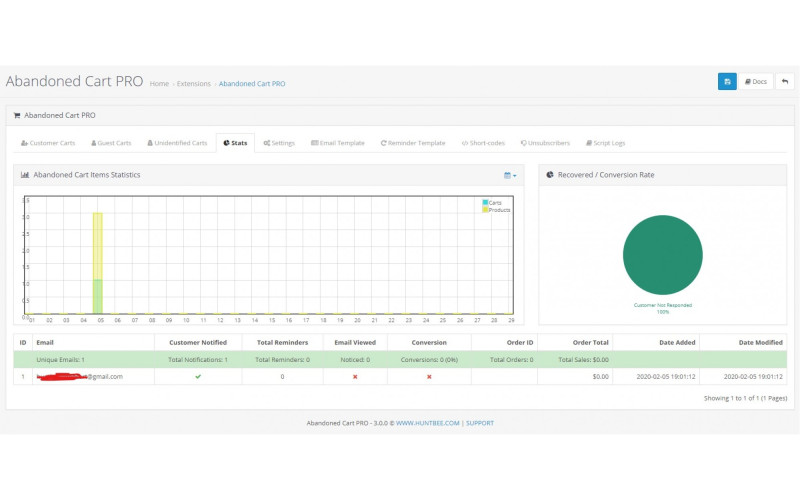Go to the Settings tab
The width and height of the screenshot is (800, 500).
tap(279, 143)
